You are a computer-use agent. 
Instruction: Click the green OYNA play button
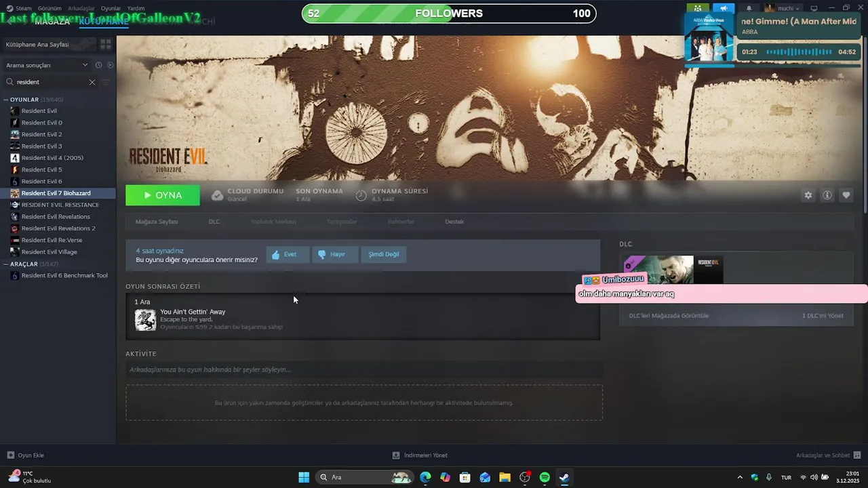click(163, 195)
